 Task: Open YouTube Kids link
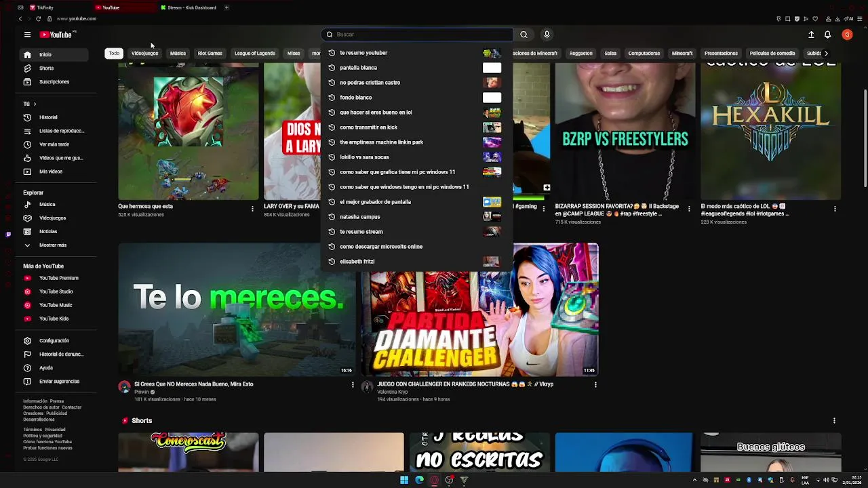point(54,319)
